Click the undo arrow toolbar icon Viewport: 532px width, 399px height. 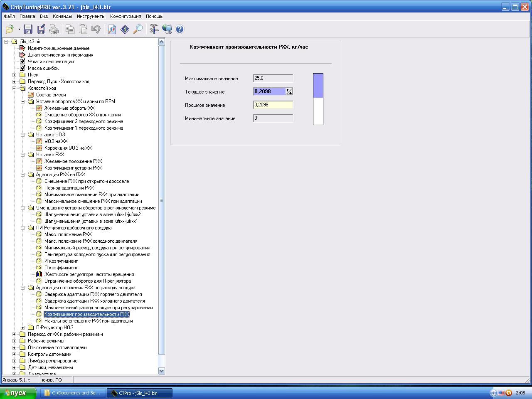pyautogui.click(x=96, y=29)
